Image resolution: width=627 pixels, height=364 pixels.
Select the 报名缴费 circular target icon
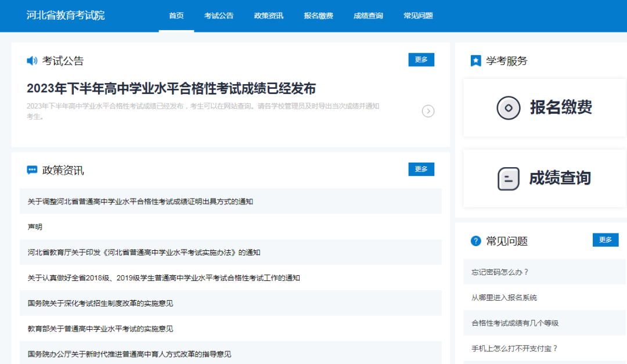(508, 108)
